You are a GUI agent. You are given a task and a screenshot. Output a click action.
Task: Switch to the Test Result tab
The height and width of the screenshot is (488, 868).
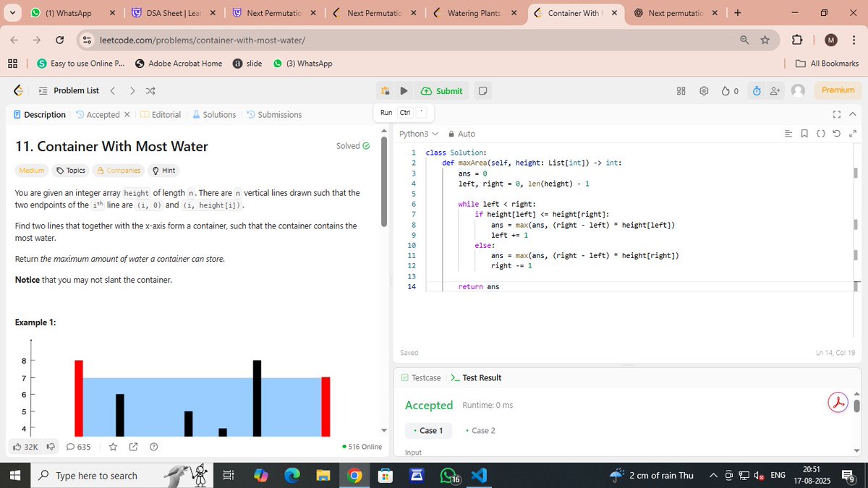coord(476,377)
